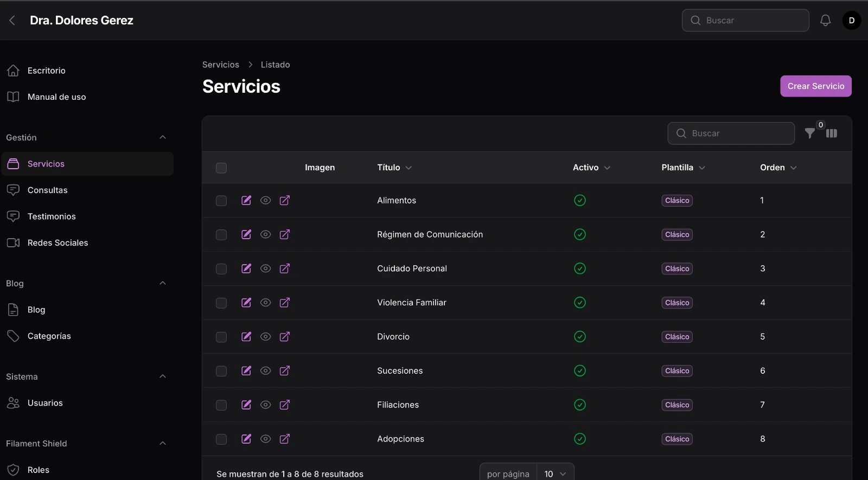Go to Testimonios in the sidebar
This screenshot has height=480, width=868.
(52, 216)
